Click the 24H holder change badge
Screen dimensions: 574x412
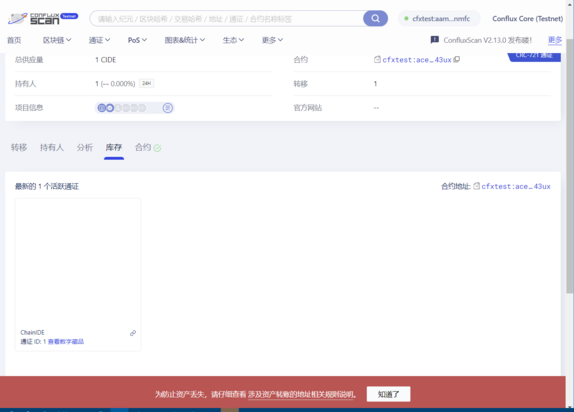(x=146, y=83)
